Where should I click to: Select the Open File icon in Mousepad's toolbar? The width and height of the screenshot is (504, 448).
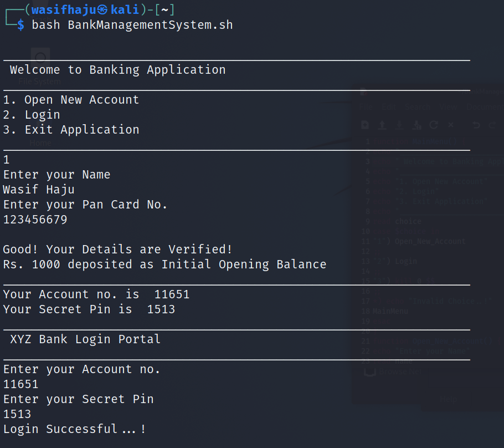(x=382, y=125)
